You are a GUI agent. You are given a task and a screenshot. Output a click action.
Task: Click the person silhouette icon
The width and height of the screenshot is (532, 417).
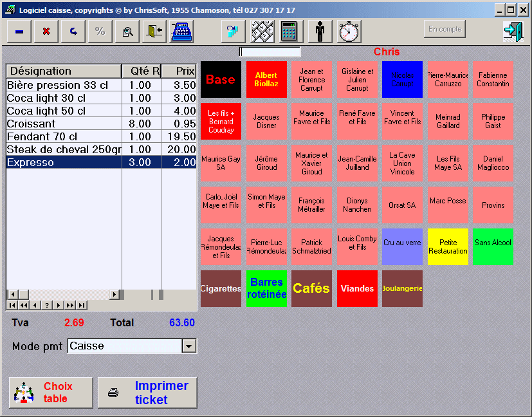320,32
